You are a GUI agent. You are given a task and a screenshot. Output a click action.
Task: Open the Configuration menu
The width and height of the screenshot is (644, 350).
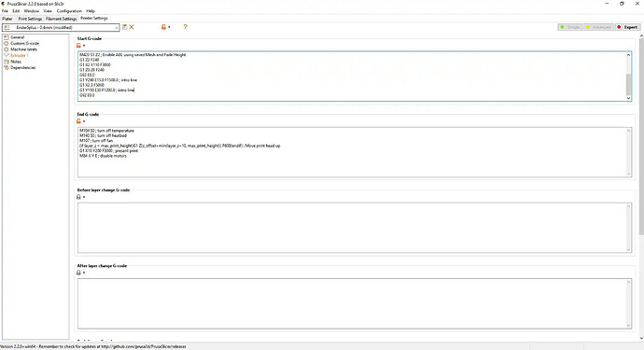(x=69, y=11)
